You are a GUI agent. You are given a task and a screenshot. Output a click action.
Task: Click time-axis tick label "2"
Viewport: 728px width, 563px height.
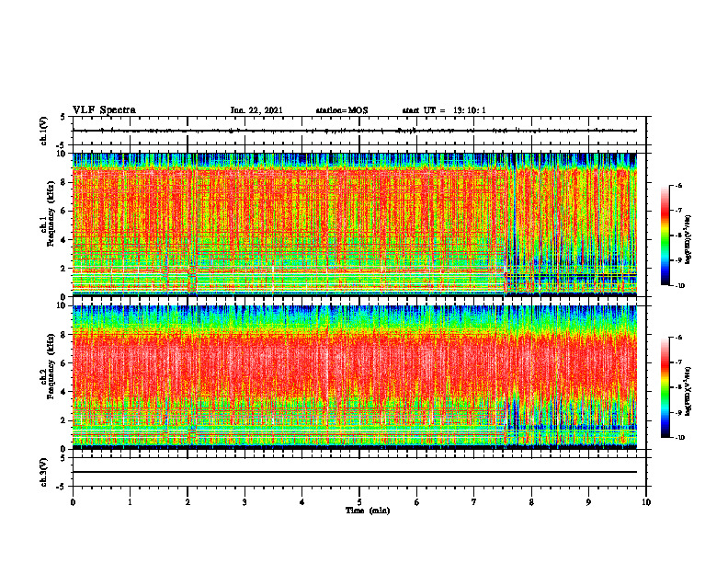[188, 502]
